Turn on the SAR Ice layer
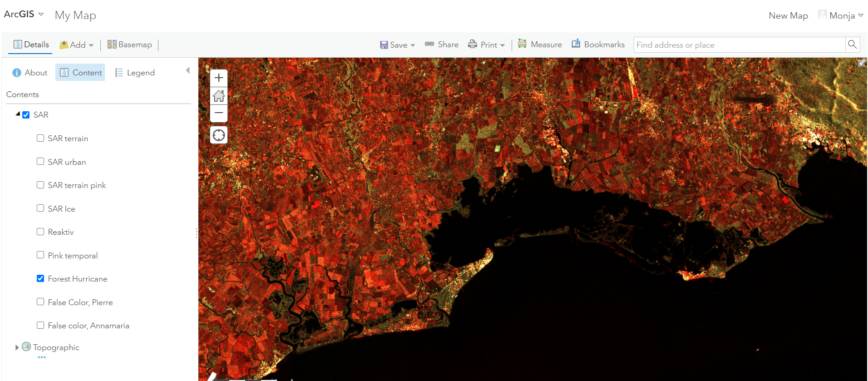Screen dimensions: 868x381 (40, 208)
